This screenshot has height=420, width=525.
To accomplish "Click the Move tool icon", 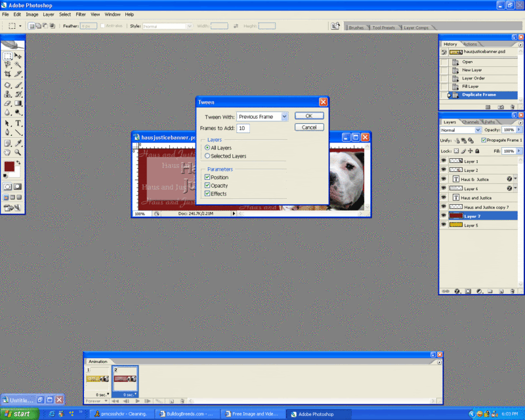I will (18, 56).
